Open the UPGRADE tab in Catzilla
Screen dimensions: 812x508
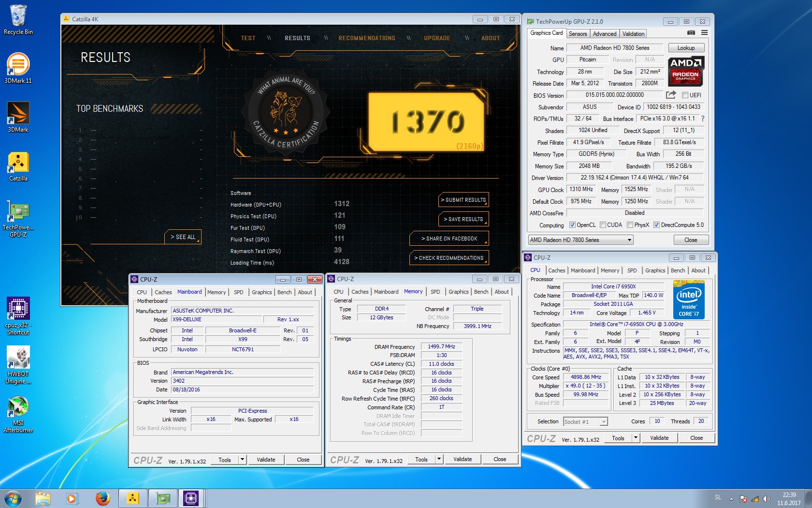[437, 38]
